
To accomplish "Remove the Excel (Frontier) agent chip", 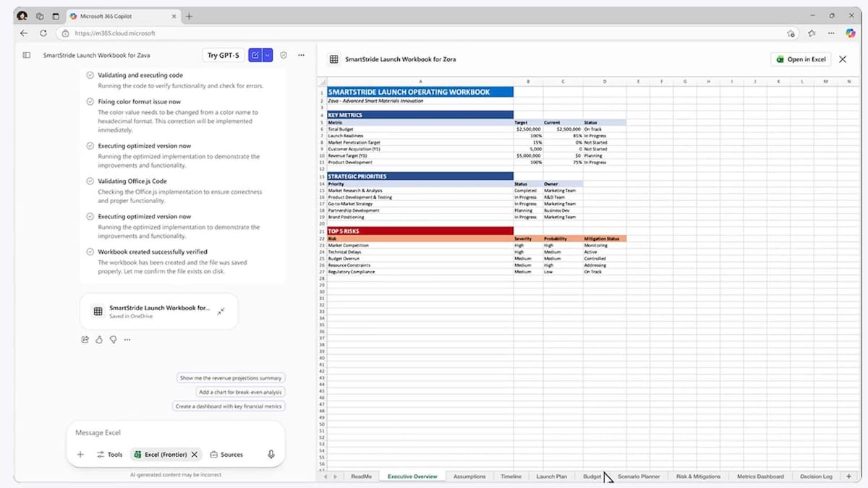I will point(194,455).
